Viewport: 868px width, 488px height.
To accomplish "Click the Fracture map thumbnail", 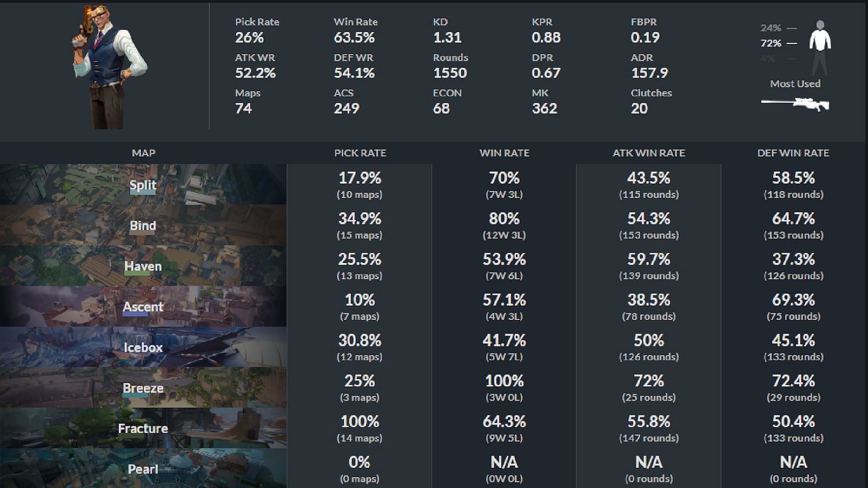I will tap(143, 428).
